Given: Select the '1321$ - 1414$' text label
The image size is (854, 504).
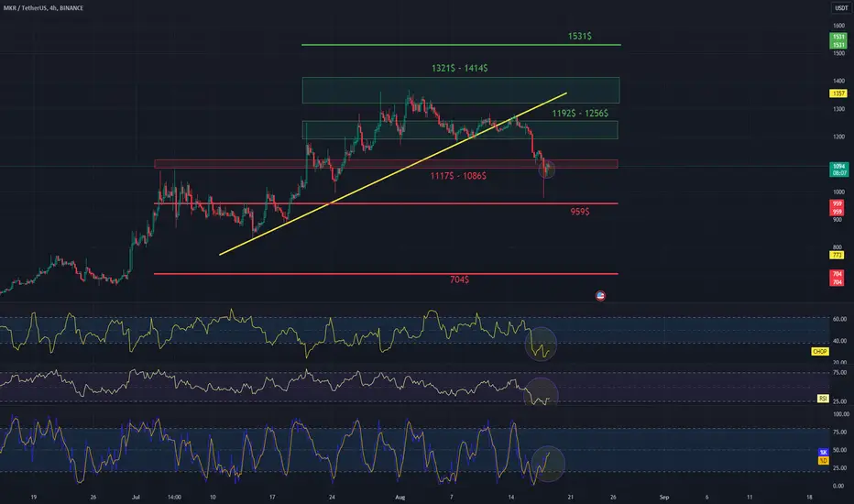Looking at the screenshot, I should [x=460, y=68].
